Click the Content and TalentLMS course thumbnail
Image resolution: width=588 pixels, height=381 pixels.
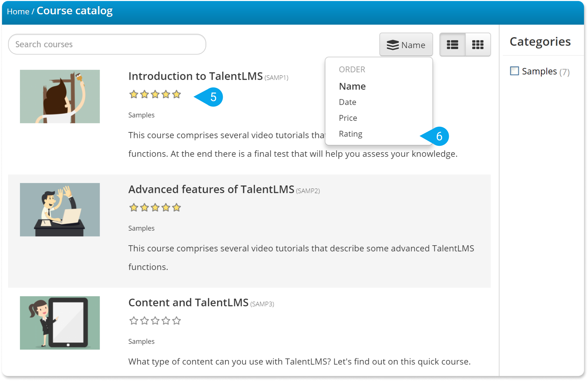(60, 323)
